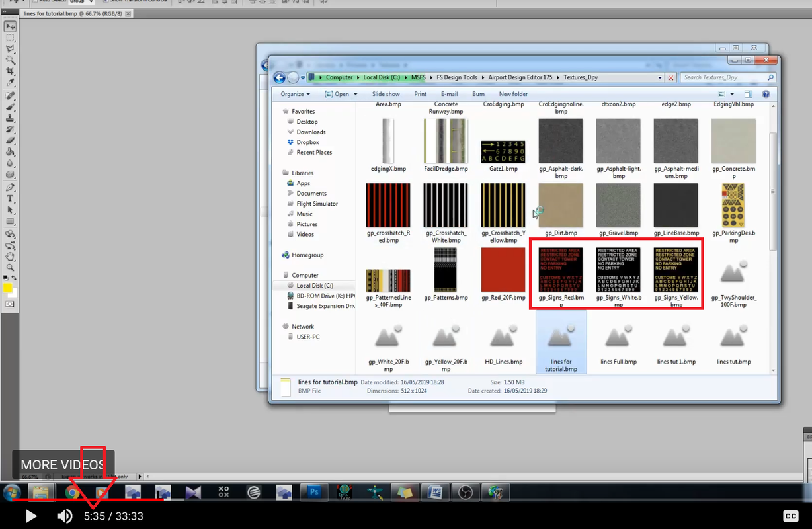
Task: Click the New folder button
Action: (513, 94)
